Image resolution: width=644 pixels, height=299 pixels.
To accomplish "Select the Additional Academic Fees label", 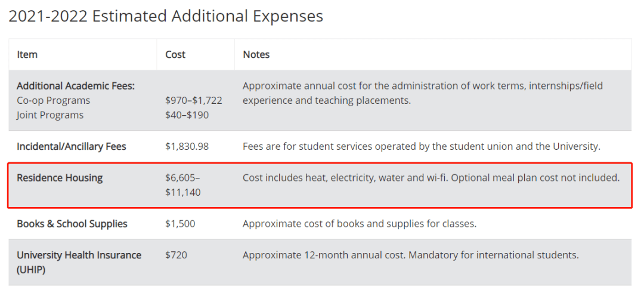I will (x=76, y=86).
